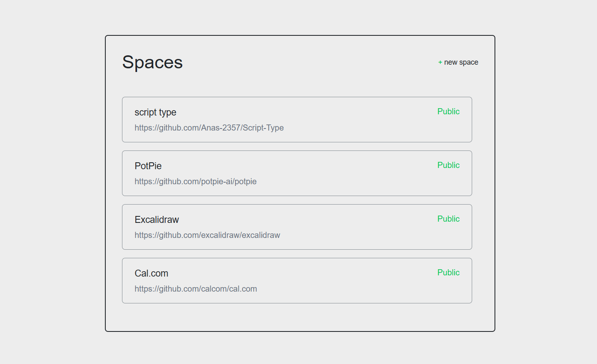Click the green plus icon for new space
597x364 pixels.
coord(440,62)
